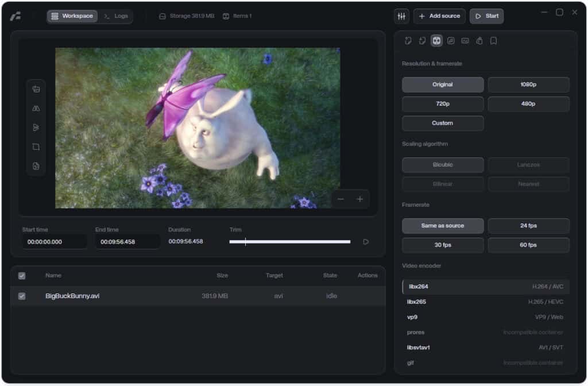
Task: Select the libx264 video encoder
Action: pos(486,287)
